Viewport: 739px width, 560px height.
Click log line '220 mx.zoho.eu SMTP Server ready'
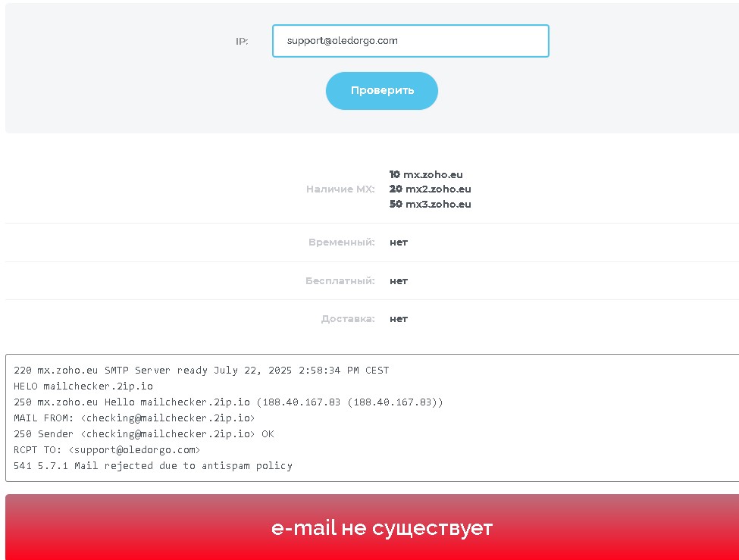[202, 371]
